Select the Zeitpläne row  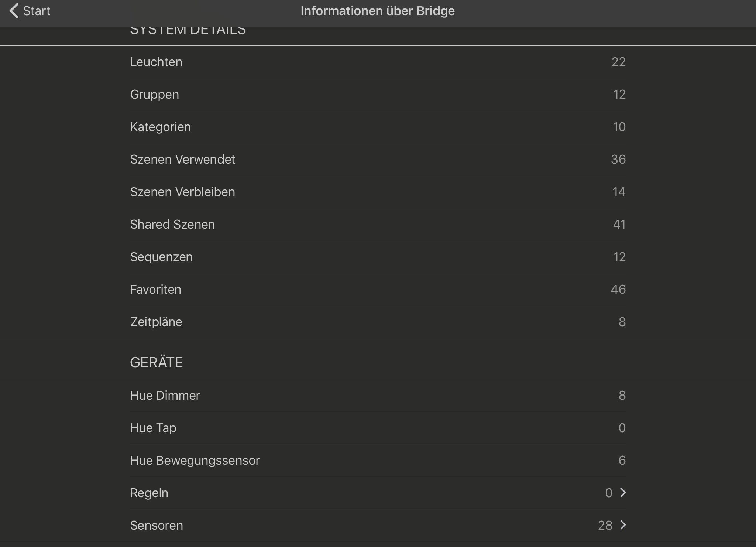click(377, 322)
